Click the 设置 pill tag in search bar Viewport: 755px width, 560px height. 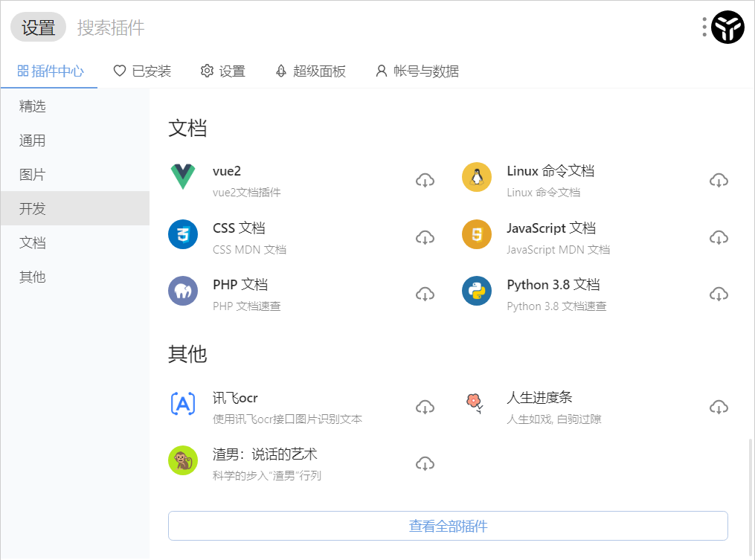click(38, 27)
